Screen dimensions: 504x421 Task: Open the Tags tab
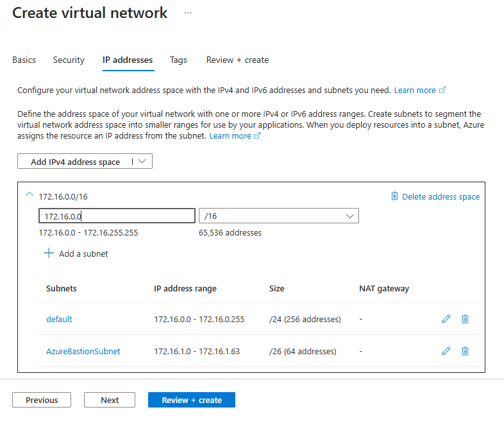[178, 60]
